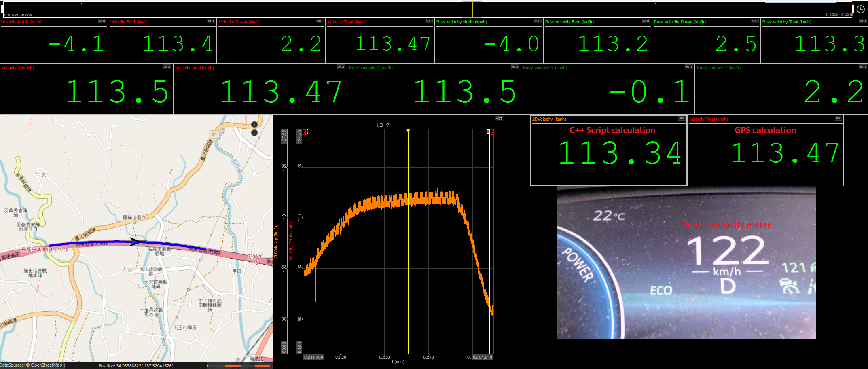Toggle ACT mode on Velocity East display
Viewport: 868px width, 369px height.
[x=211, y=21]
